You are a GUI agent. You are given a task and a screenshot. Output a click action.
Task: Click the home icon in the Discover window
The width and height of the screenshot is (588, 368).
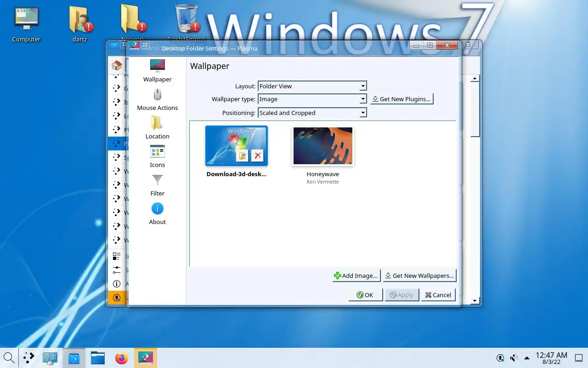117,66
